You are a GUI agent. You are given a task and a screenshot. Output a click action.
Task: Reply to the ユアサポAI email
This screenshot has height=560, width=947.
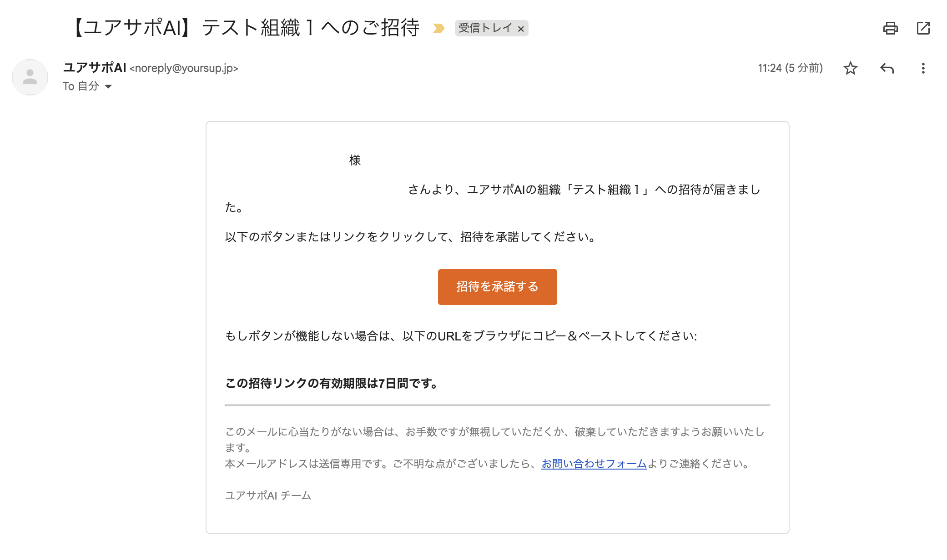coord(887,68)
